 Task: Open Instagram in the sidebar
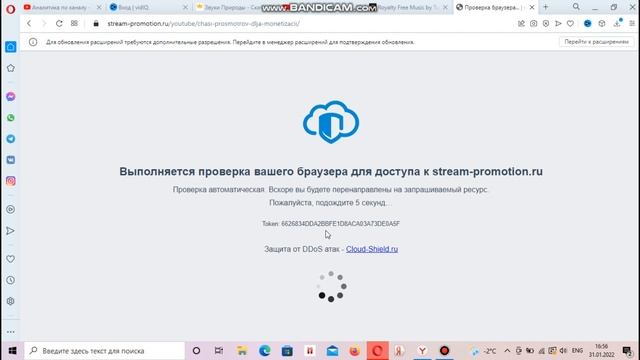pyautogui.click(x=11, y=181)
